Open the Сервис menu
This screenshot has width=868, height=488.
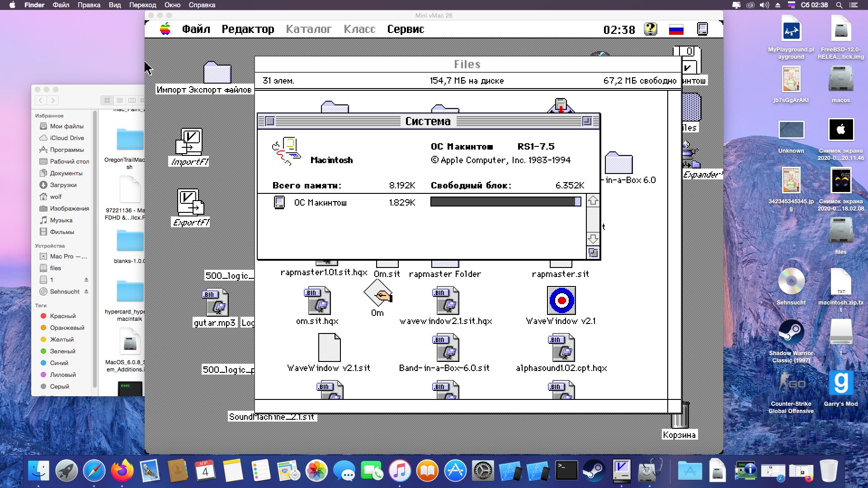[406, 29]
